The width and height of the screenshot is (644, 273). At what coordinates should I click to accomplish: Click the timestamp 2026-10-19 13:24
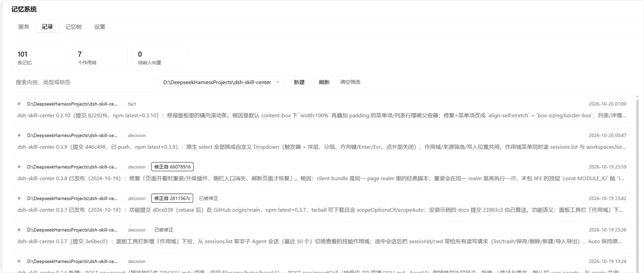607,261
